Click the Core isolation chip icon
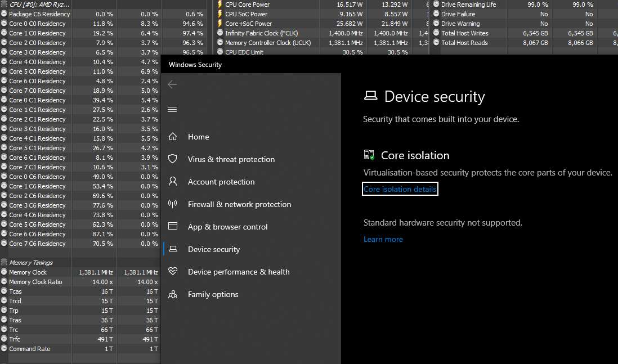Viewport: 618px width, 364px height. [x=369, y=155]
